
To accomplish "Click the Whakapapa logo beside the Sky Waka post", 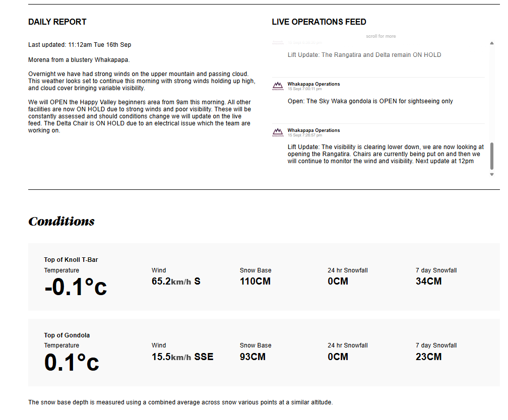I will click(278, 86).
